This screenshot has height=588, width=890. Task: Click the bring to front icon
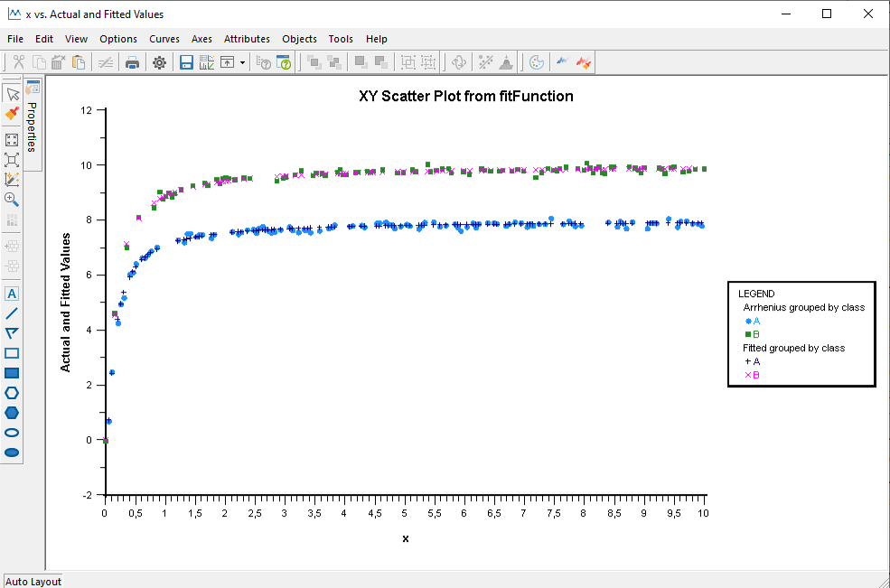tap(314, 62)
